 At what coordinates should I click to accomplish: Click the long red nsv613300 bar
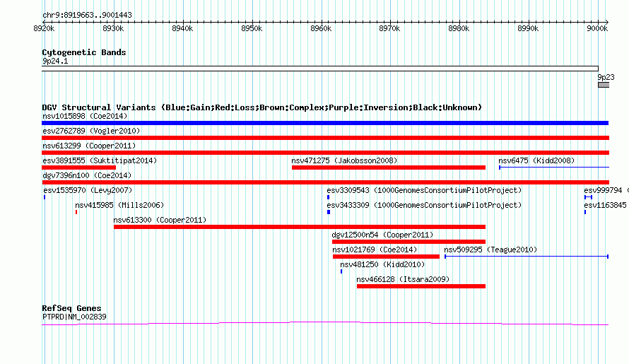pyautogui.click(x=299, y=227)
